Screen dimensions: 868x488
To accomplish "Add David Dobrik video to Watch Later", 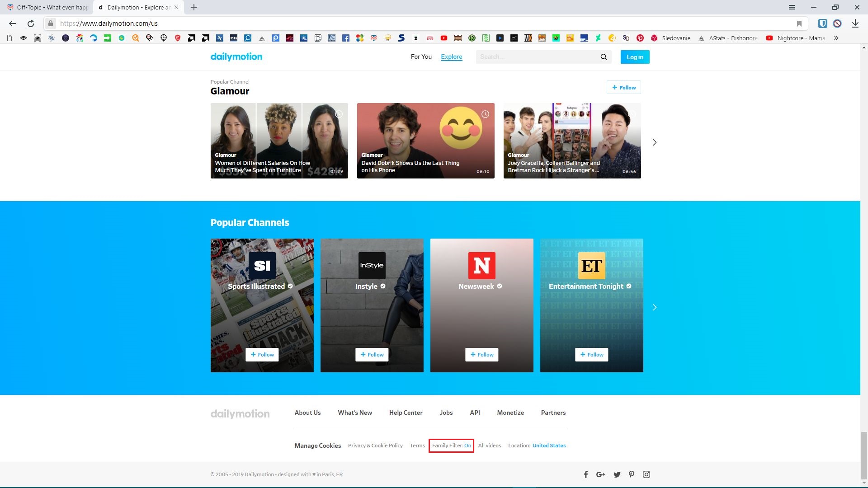I will tap(485, 114).
